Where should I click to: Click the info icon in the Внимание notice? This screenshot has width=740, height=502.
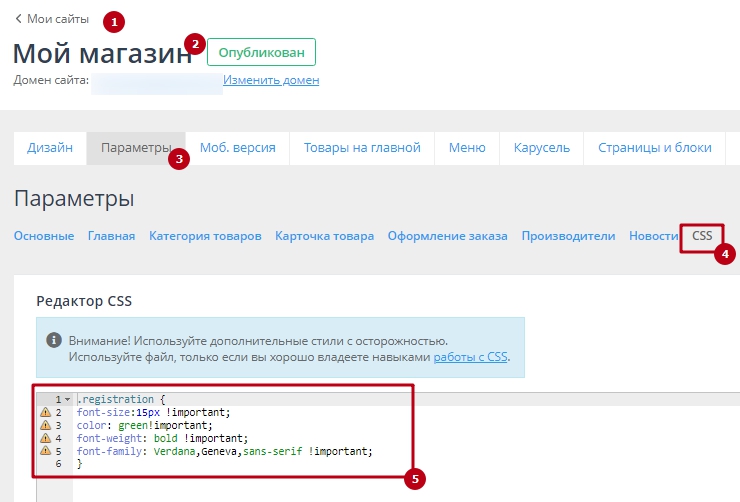coord(54,340)
